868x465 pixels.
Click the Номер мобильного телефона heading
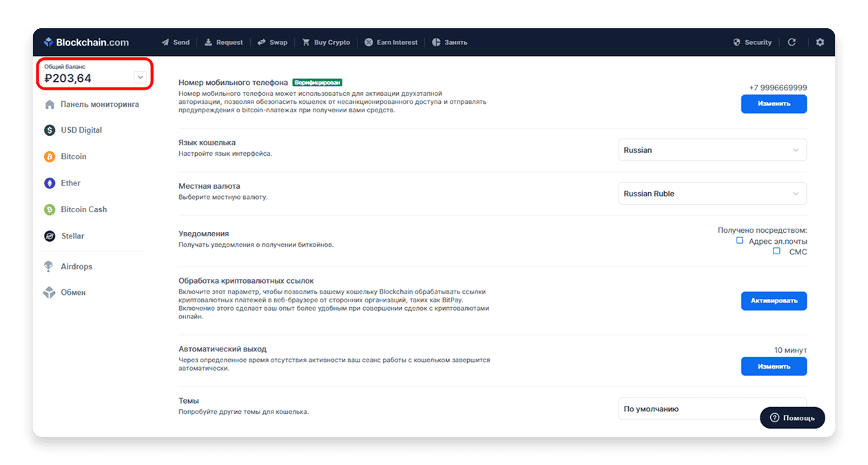[234, 83]
